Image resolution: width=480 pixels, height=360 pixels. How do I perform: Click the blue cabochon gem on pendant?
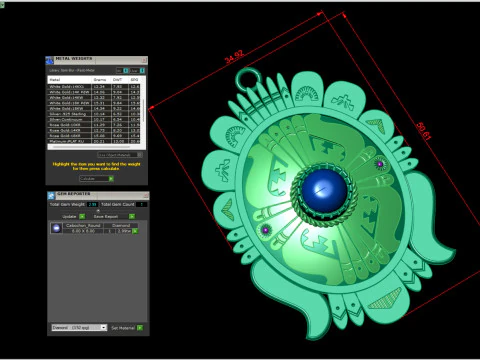(324, 191)
